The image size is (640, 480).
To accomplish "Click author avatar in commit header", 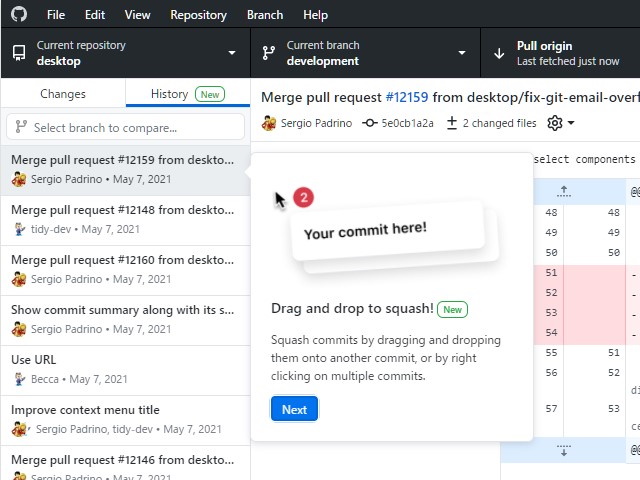I will (269, 123).
